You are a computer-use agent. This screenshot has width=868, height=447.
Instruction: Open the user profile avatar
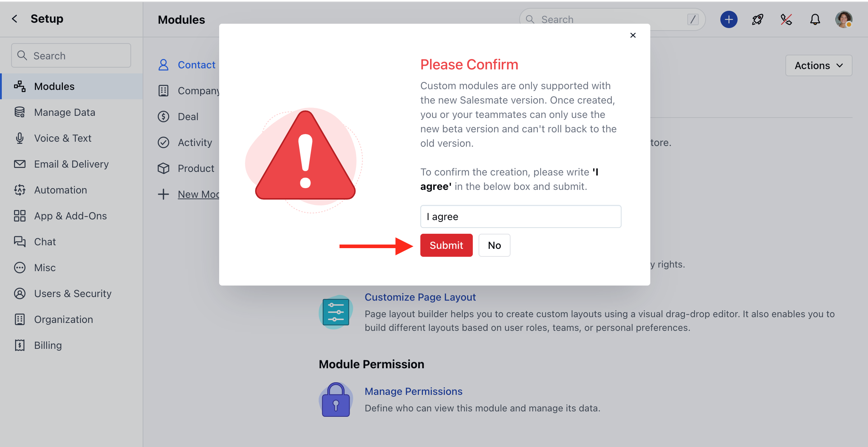click(844, 19)
